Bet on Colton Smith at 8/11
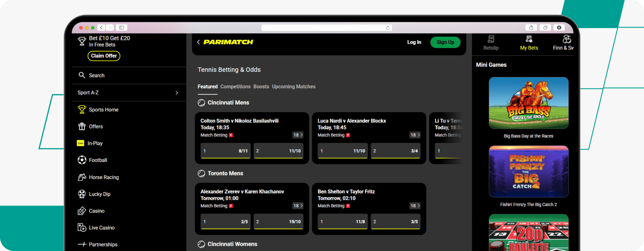This screenshot has height=251, width=644. click(225, 151)
